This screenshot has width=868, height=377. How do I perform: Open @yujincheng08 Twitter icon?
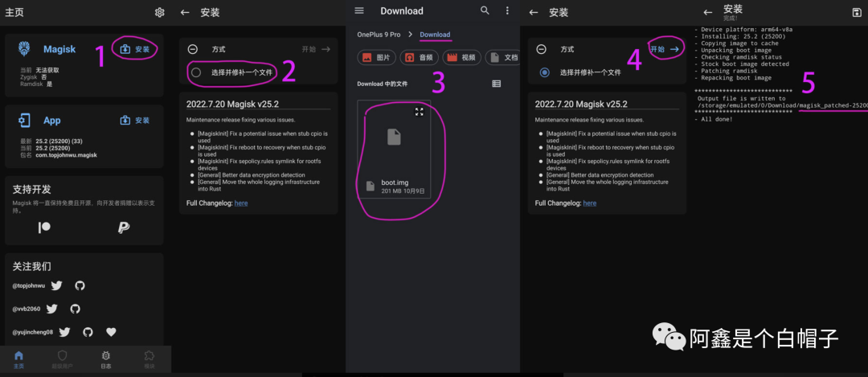coord(65,332)
